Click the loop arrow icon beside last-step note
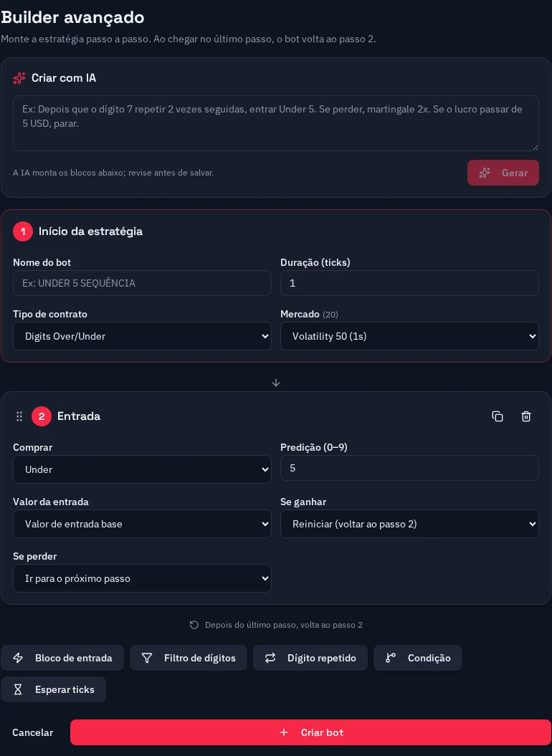 [194, 625]
